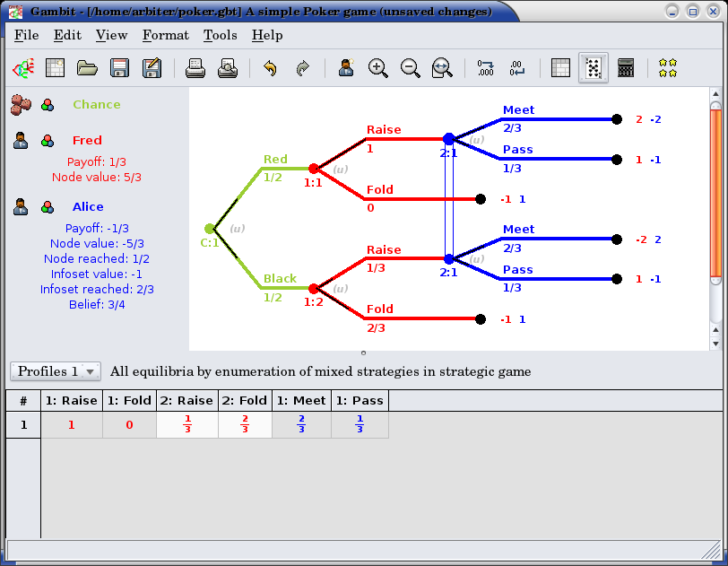Open the Tools menu
728x566 pixels.
[220, 35]
